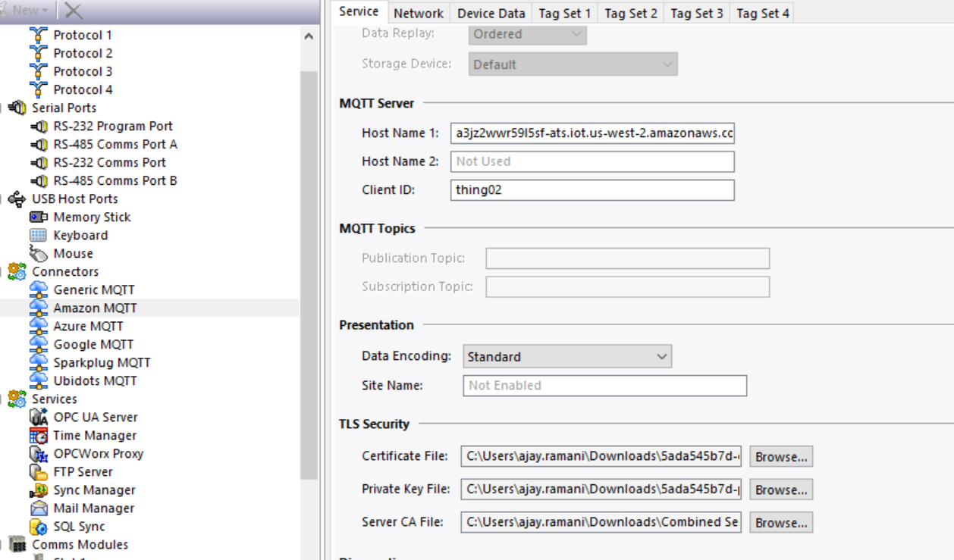Open the Data Encoding dropdown
The width and height of the screenshot is (954, 560).
(x=567, y=356)
